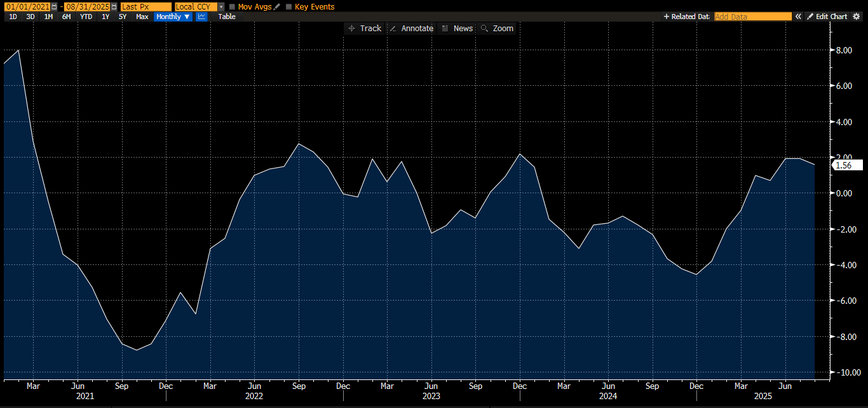This screenshot has height=408, width=868.
Task: Switch to the Table view
Action: pos(227,17)
